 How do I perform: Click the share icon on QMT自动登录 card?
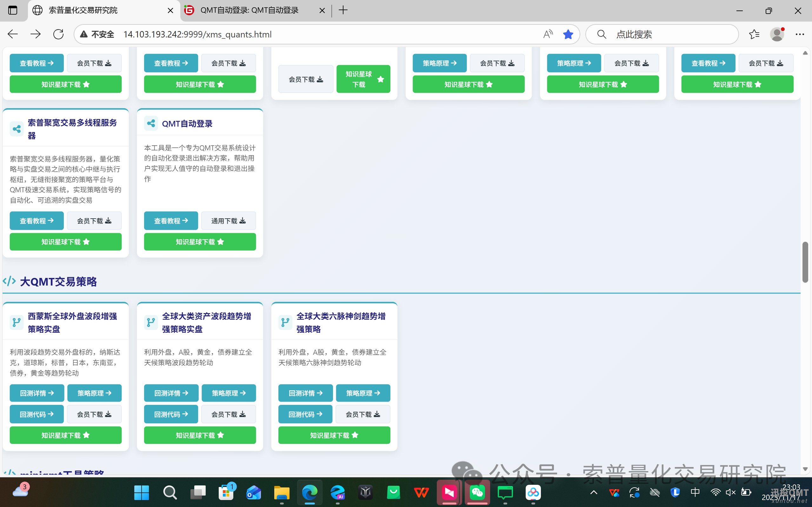pos(150,123)
